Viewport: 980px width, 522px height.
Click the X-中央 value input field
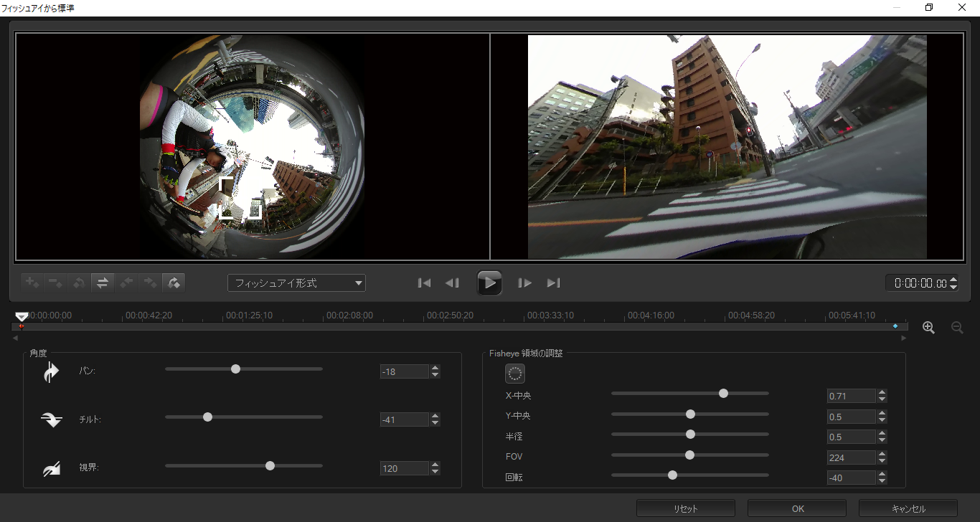click(852, 396)
